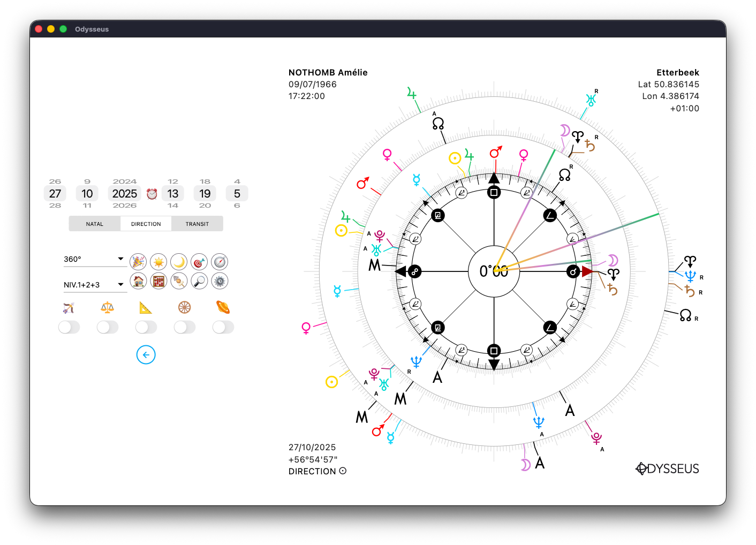Click the sun icon button

[158, 262]
